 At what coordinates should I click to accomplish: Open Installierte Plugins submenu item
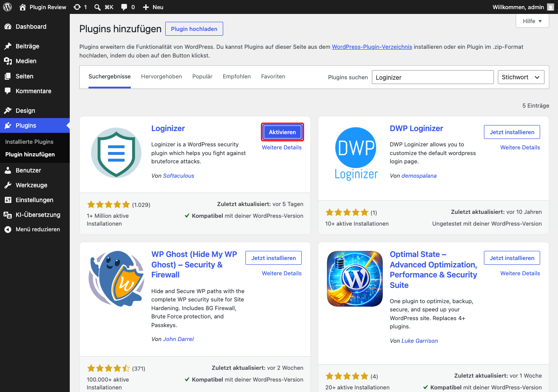[29, 142]
